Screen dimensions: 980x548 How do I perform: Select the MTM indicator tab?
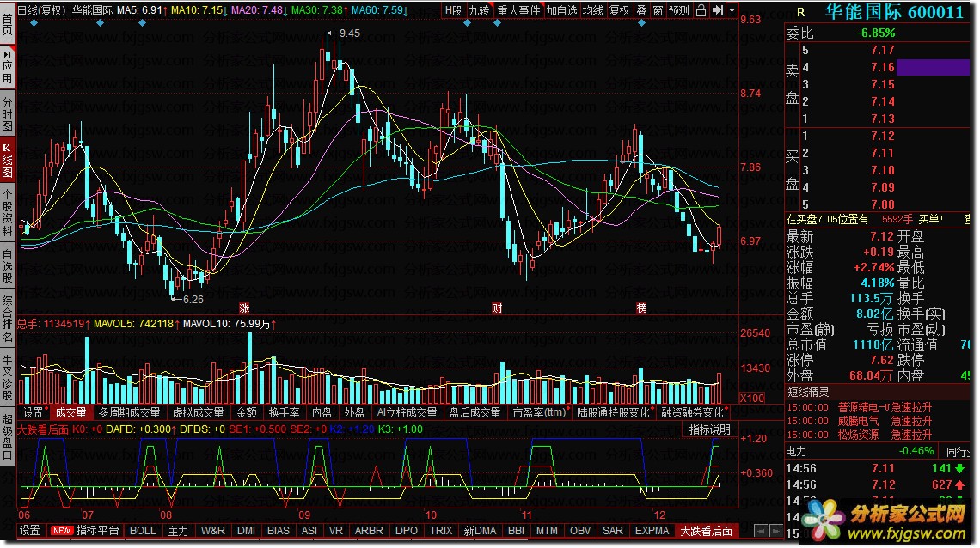[547, 531]
